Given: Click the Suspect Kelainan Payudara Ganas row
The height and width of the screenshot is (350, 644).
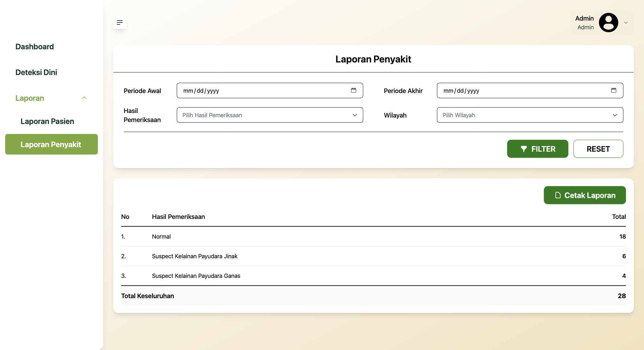Looking at the screenshot, I should (x=374, y=276).
